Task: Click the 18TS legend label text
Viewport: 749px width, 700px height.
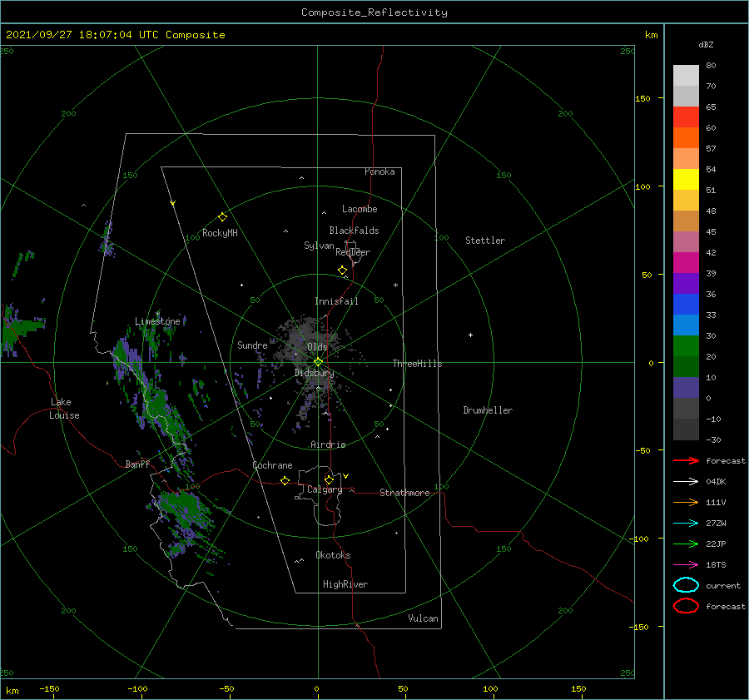Action: (716, 565)
